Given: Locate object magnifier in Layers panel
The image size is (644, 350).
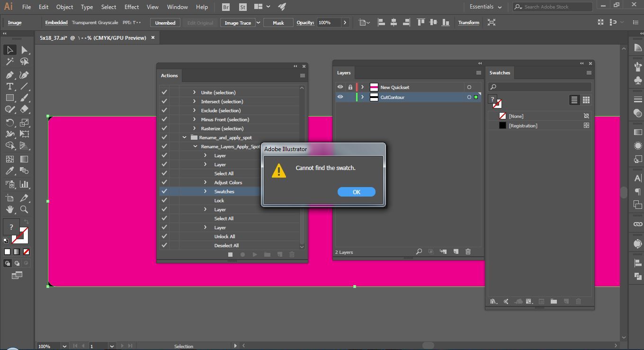Looking at the screenshot, I should [419, 251].
